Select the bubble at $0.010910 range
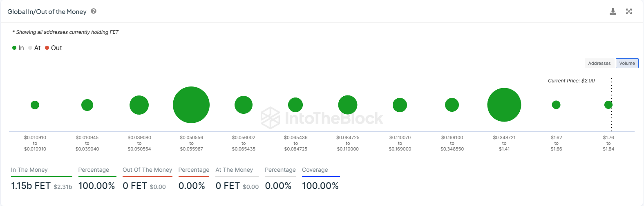This screenshot has height=206, width=644. click(35, 105)
